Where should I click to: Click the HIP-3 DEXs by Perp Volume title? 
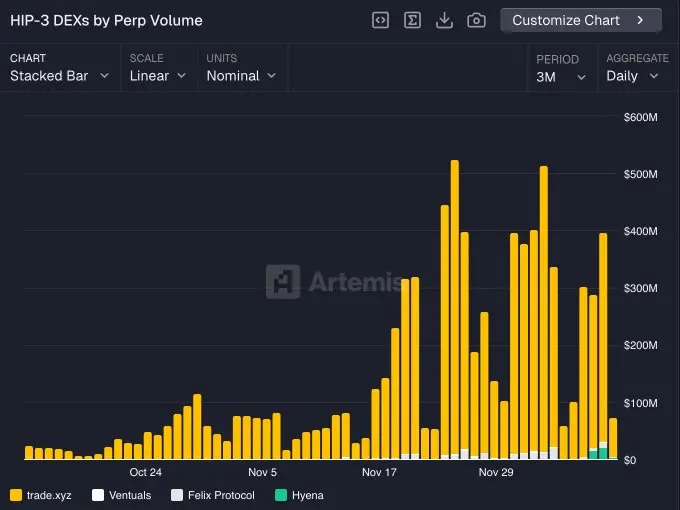(106, 20)
